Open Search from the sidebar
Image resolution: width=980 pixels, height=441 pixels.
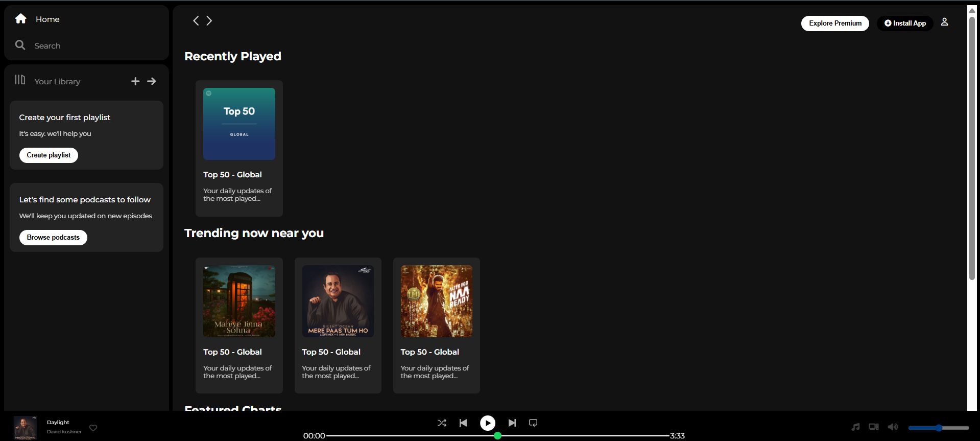(x=38, y=45)
